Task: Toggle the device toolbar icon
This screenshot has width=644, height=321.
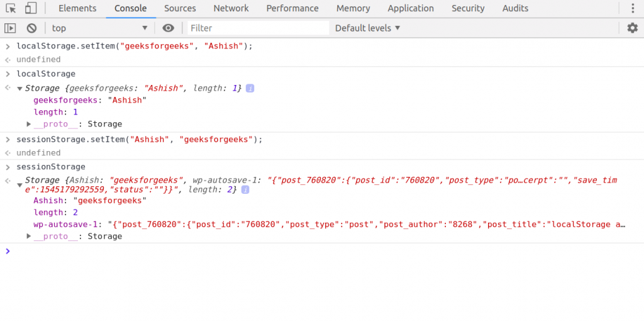Action: [31, 9]
